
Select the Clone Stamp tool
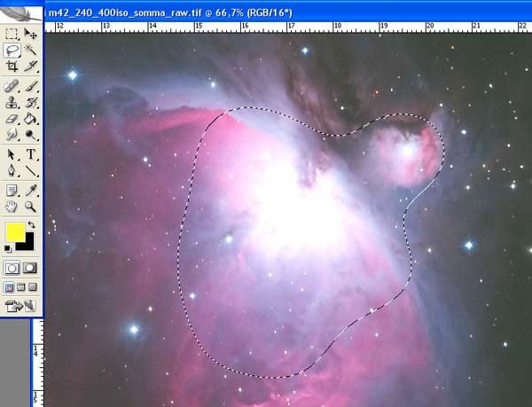coord(12,103)
